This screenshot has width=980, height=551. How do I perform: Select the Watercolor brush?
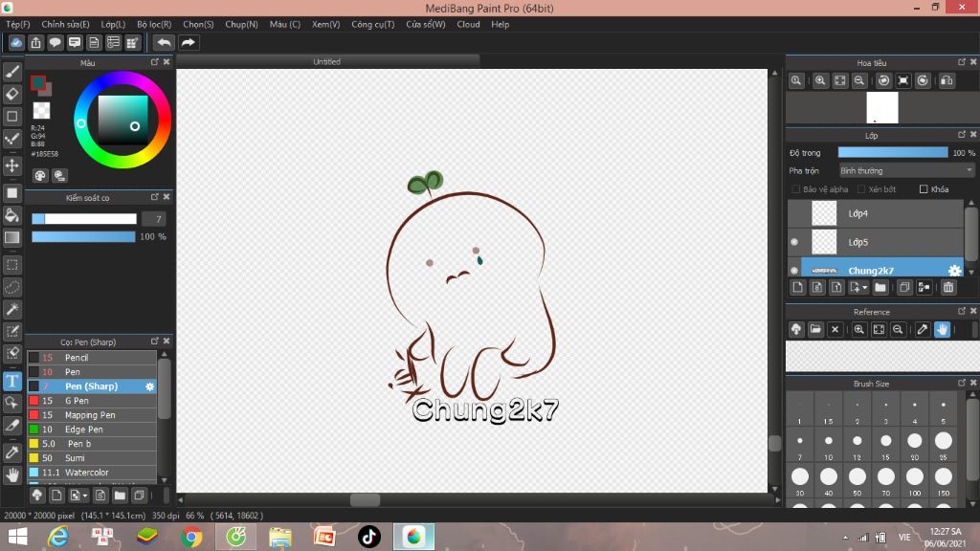pos(92,473)
